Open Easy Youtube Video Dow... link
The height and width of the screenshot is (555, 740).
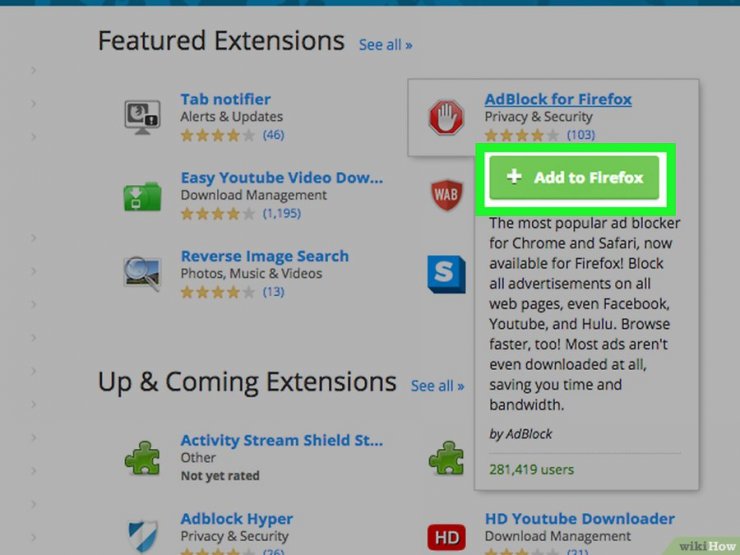coord(282,178)
